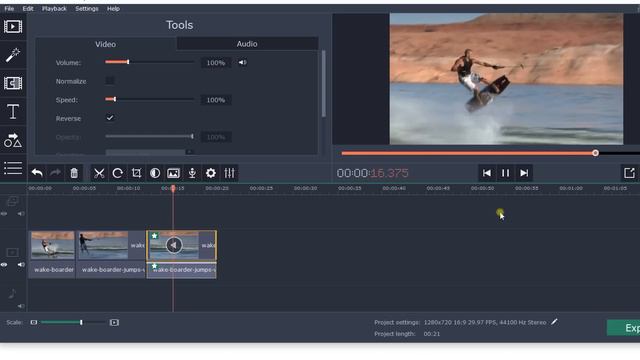The image size is (640, 360).
Task: Open the Edit menu
Action: click(28, 9)
